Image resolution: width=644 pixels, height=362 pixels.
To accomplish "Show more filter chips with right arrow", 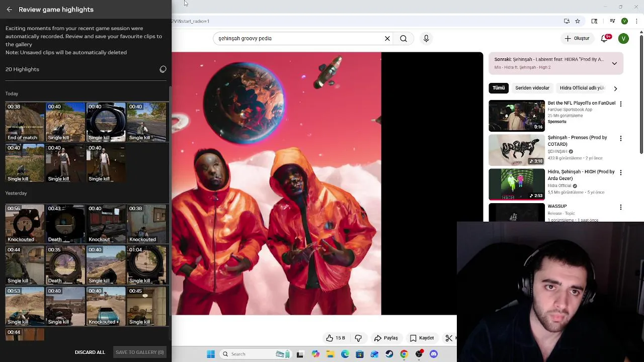I will click(x=615, y=88).
